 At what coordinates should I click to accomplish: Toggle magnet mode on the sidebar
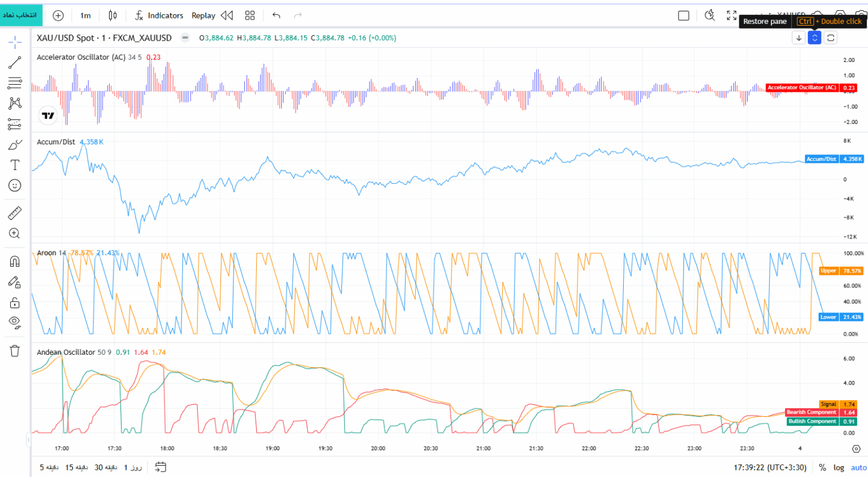(x=15, y=261)
